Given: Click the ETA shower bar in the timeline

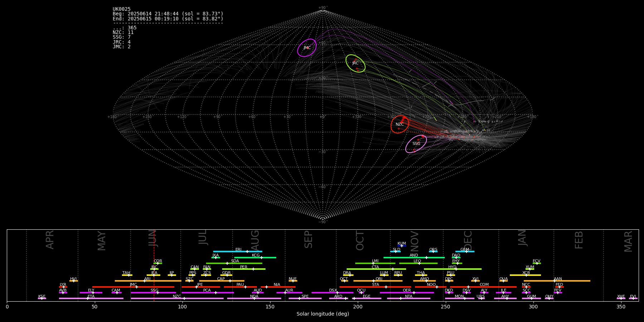Looking at the screenshot, I should pyautogui.click(x=91, y=298).
